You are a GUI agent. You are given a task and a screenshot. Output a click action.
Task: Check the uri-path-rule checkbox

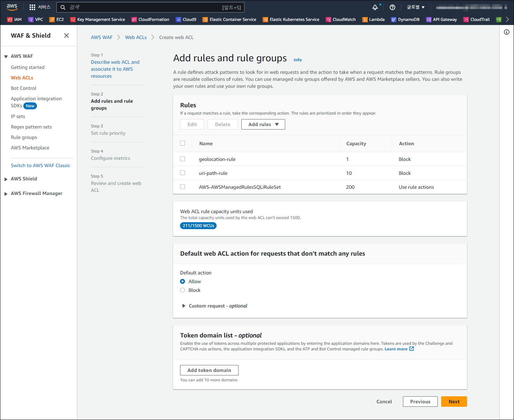182,173
